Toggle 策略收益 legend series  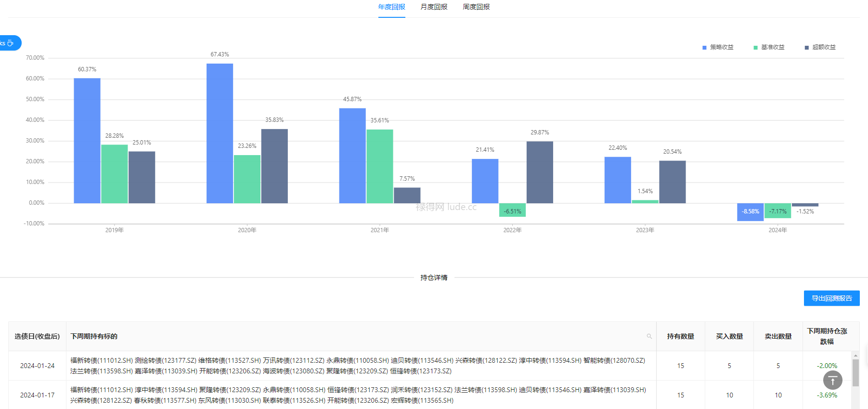coord(718,47)
